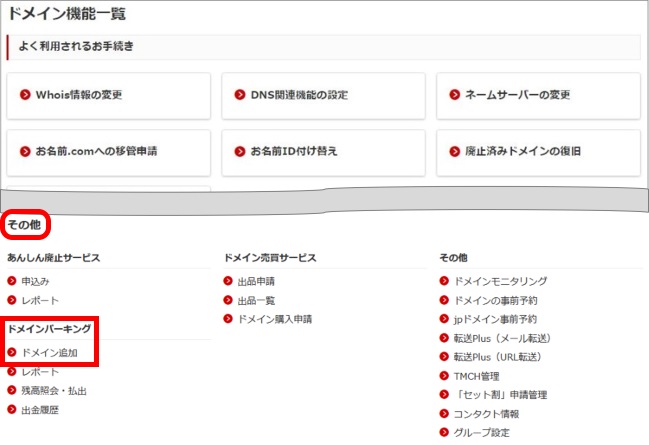Click the red arrow icon beside TMCH管理
649x445 pixels.
point(444,375)
